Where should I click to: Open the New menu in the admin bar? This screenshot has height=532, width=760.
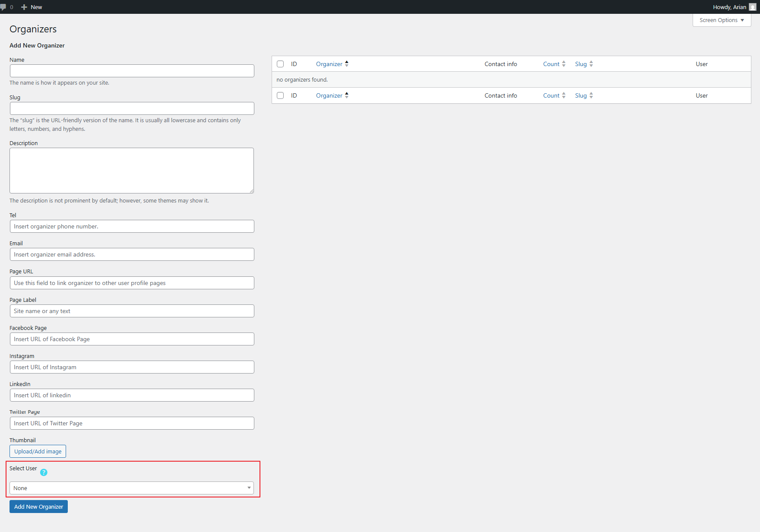point(31,7)
